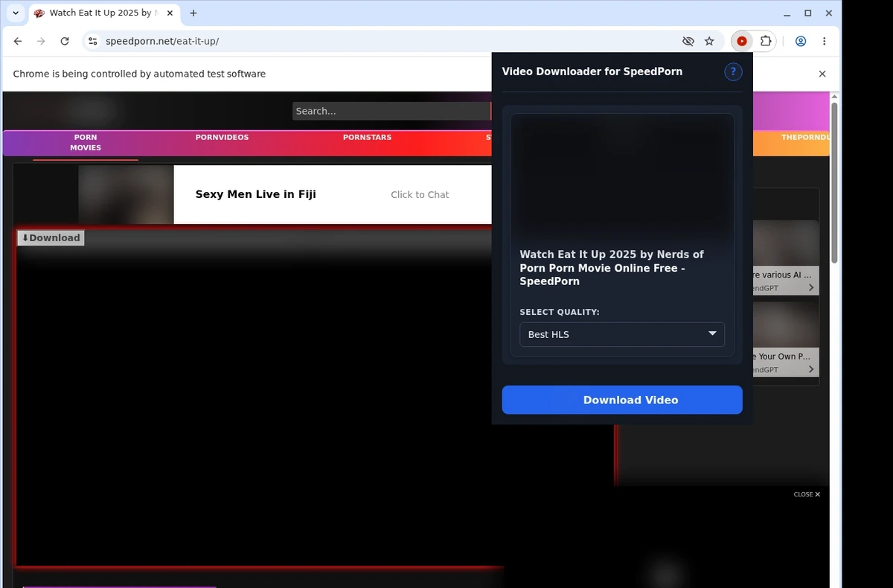Image resolution: width=893 pixels, height=588 pixels.
Task: Open the Pornstars nav tab
Action: pos(367,137)
